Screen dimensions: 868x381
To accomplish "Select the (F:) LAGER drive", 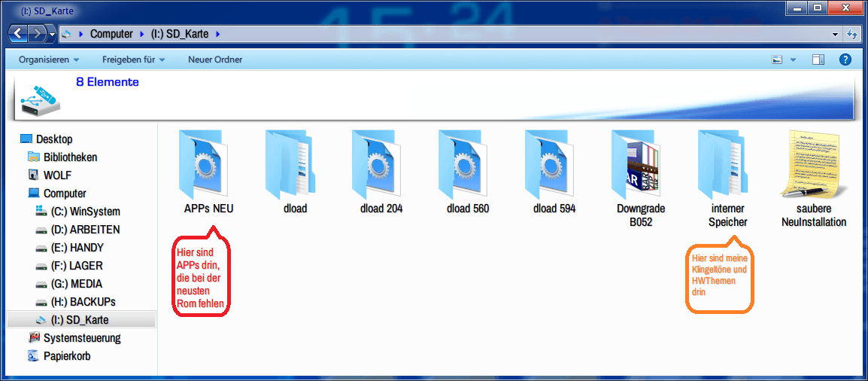I will (x=77, y=266).
